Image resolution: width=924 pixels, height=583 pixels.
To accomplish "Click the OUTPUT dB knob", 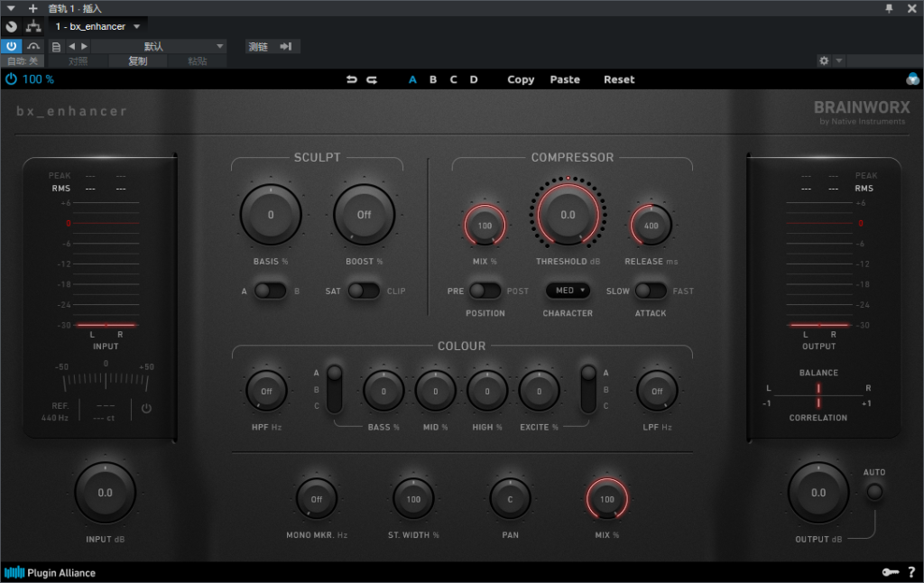I will point(818,492).
